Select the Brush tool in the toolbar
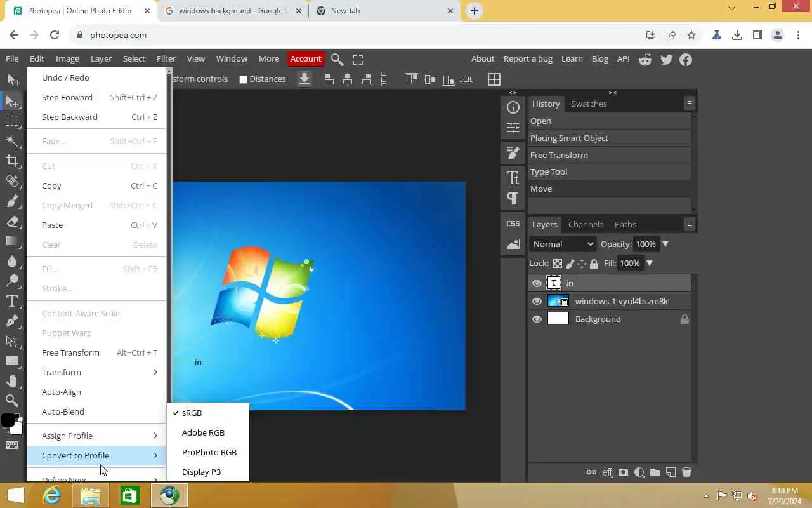The image size is (812, 508). pos(12,201)
